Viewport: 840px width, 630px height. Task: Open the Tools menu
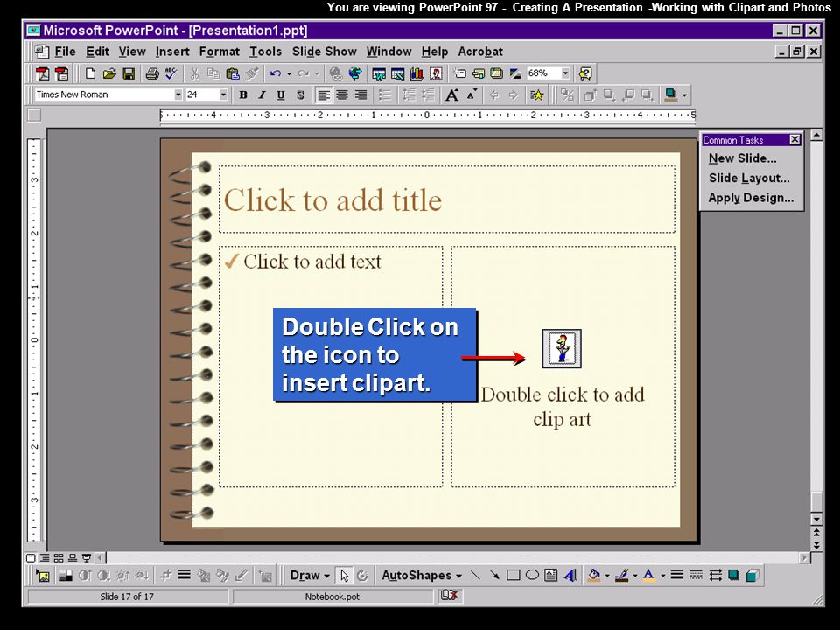265,52
